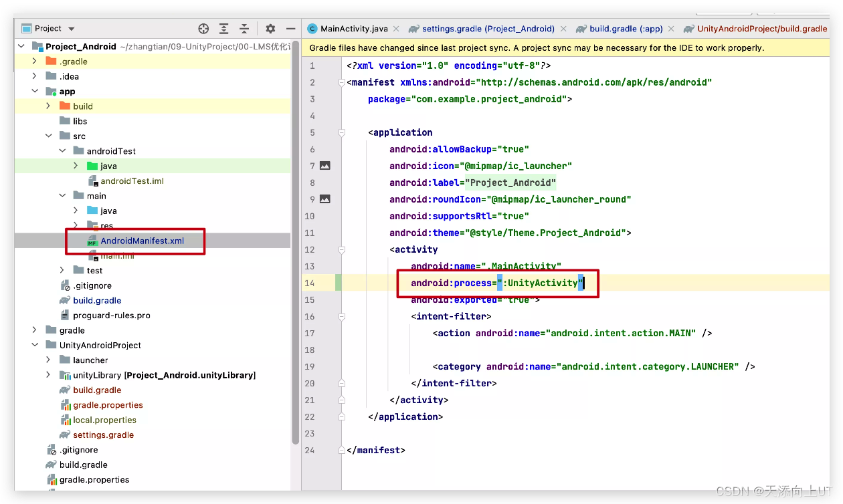The height and width of the screenshot is (504, 843).
Task: Open Project panel settings gear
Action: tap(270, 29)
